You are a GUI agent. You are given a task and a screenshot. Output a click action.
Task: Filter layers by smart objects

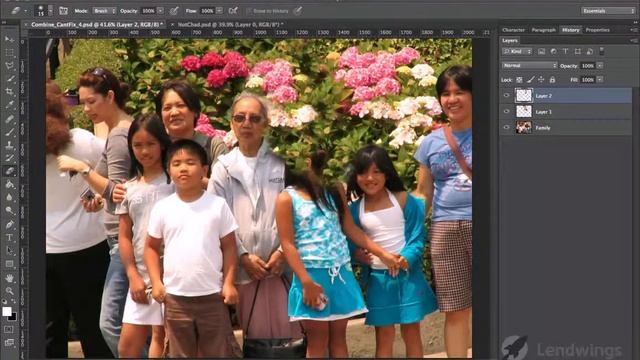click(x=589, y=51)
